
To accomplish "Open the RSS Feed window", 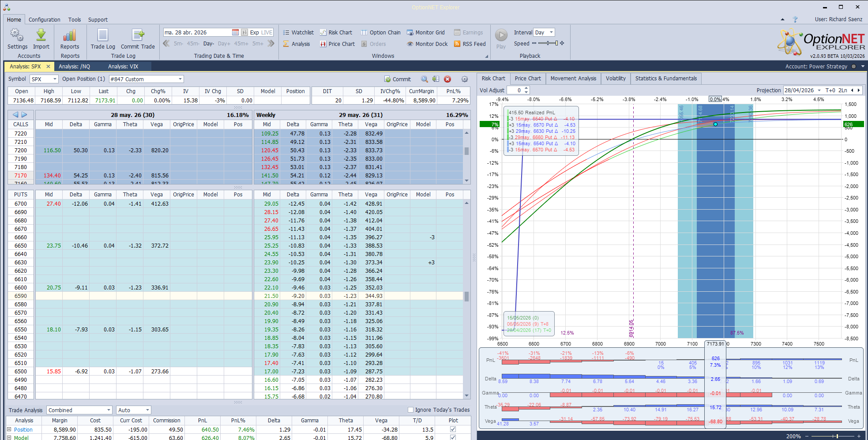I will click(x=470, y=44).
